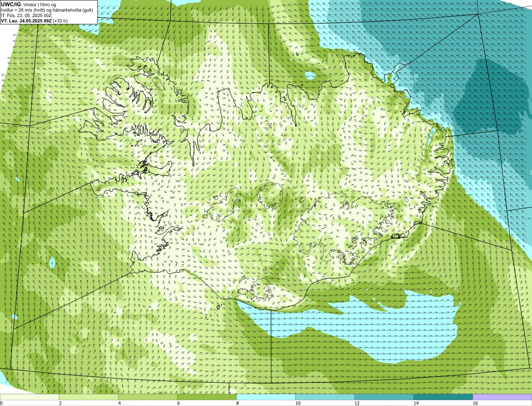Click the 8–10 light cyan color scale segment

click(x=266, y=397)
